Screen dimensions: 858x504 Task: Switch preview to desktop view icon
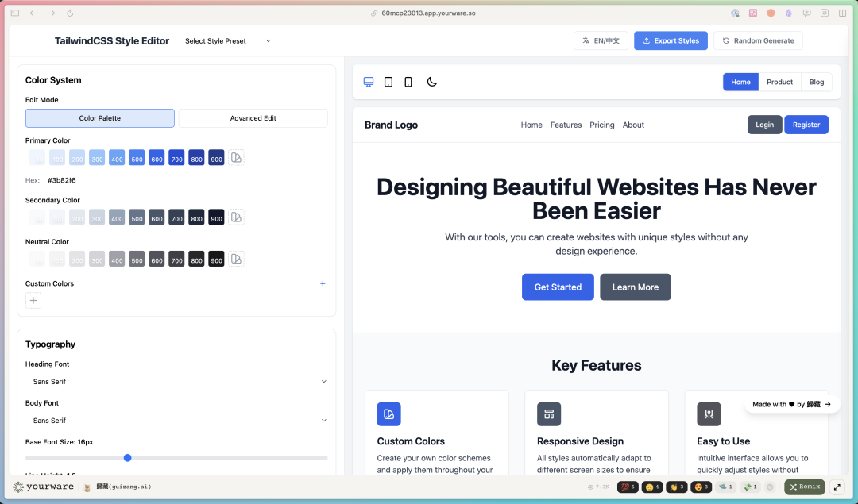(369, 82)
